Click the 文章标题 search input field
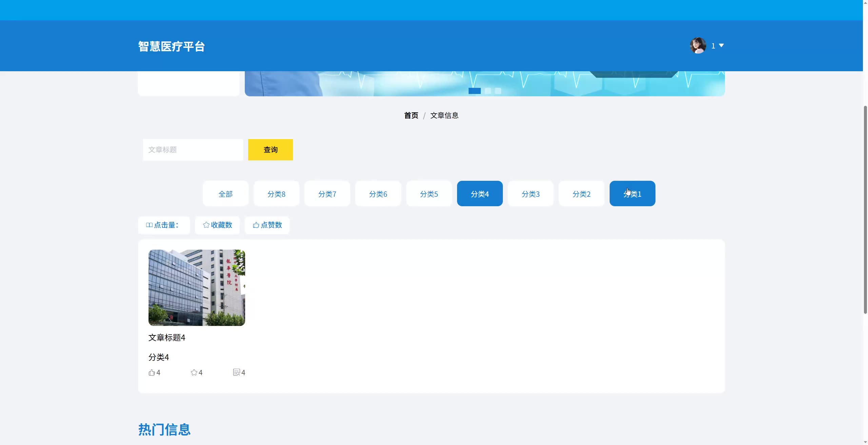The height and width of the screenshot is (445, 868). tap(193, 150)
